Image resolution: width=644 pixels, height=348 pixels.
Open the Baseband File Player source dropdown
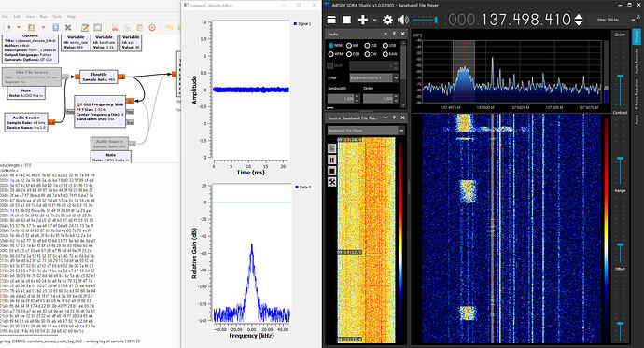366,131
